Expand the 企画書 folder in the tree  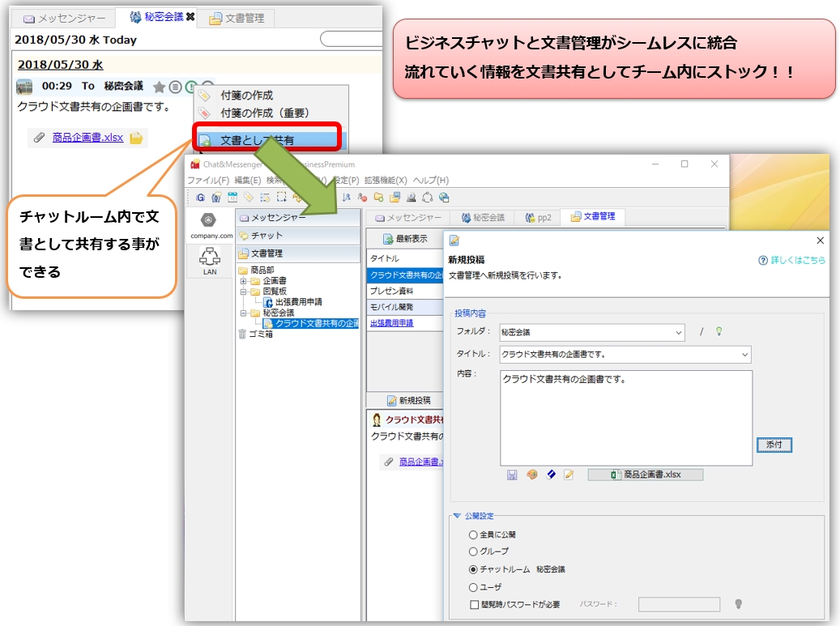pyautogui.click(x=243, y=281)
